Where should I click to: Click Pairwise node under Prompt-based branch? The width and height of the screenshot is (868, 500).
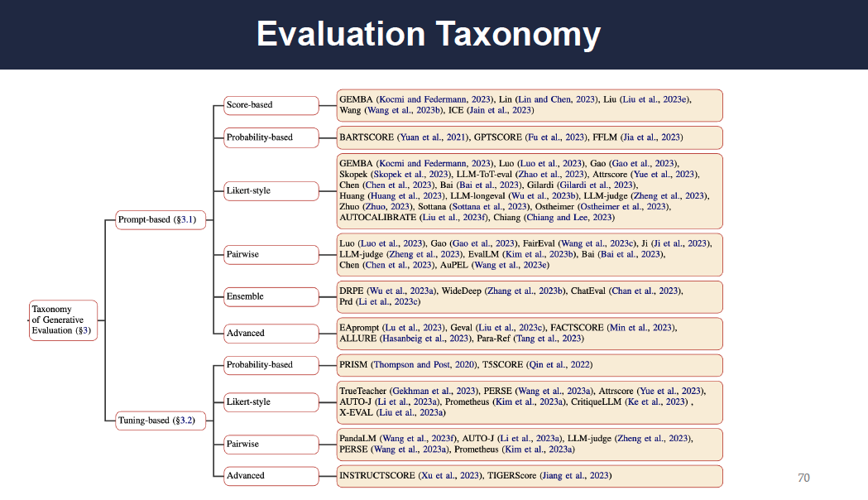[271, 254]
